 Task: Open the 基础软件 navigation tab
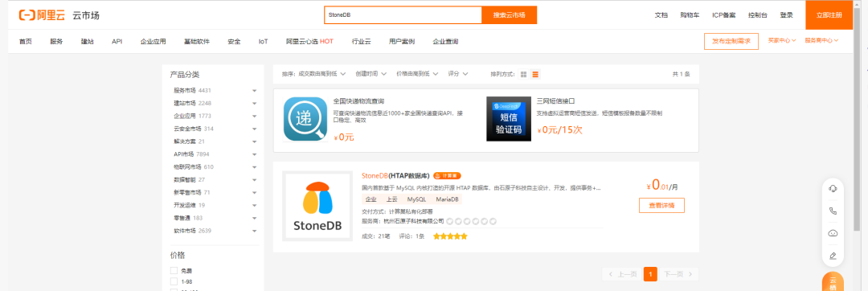pyautogui.click(x=197, y=42)
